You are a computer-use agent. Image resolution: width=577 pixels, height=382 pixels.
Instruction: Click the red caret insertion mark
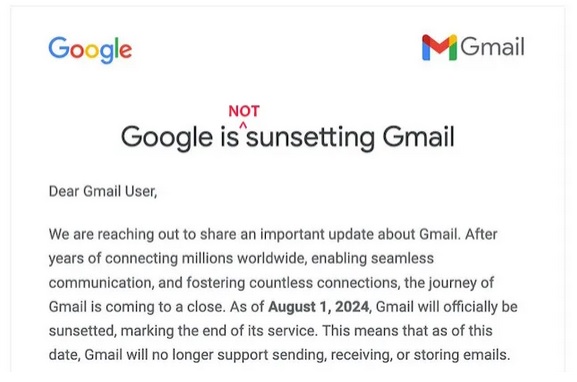coord(243,125)
